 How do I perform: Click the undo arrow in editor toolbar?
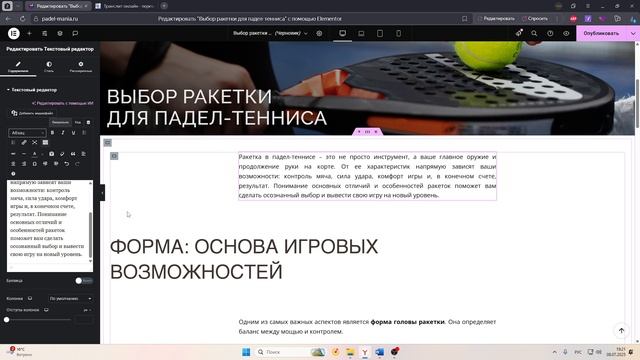pos(67,164)
